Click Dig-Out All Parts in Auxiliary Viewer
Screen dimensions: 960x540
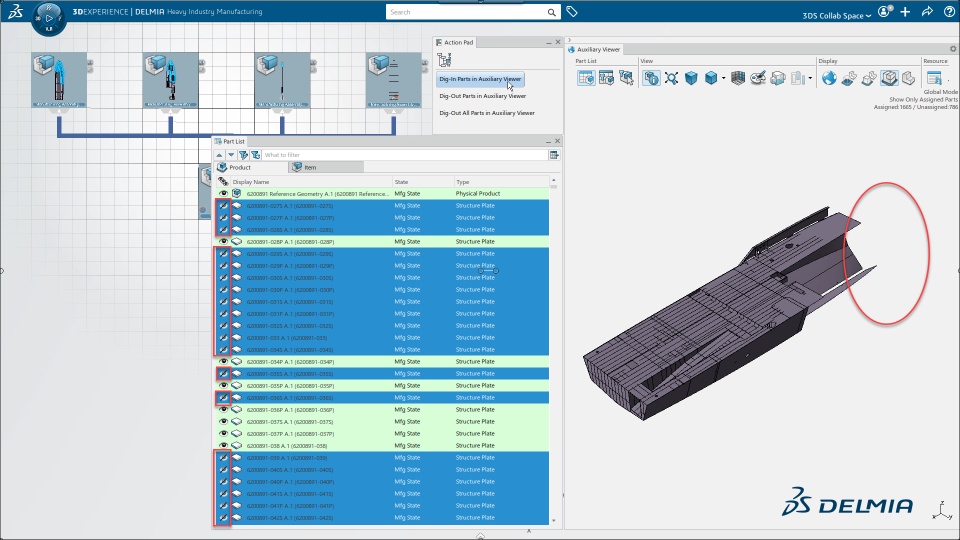[x=487, y=113]
